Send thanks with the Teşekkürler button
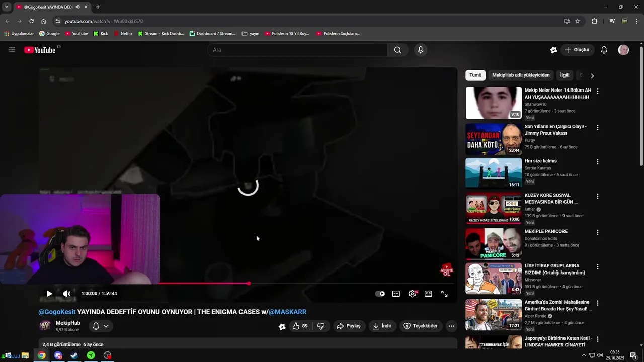This screenshot has width=644, height=362. (421, 326)
